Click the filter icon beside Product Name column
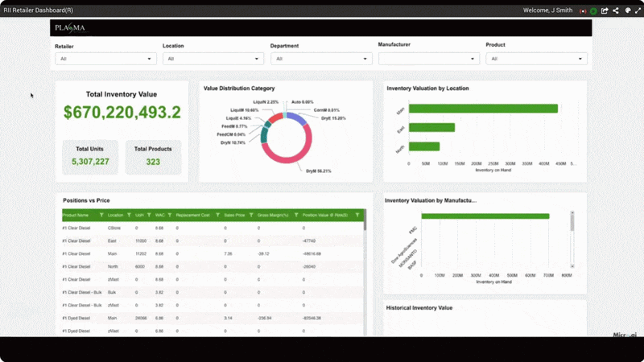This screenshot has width=644, height=362. 101,216
